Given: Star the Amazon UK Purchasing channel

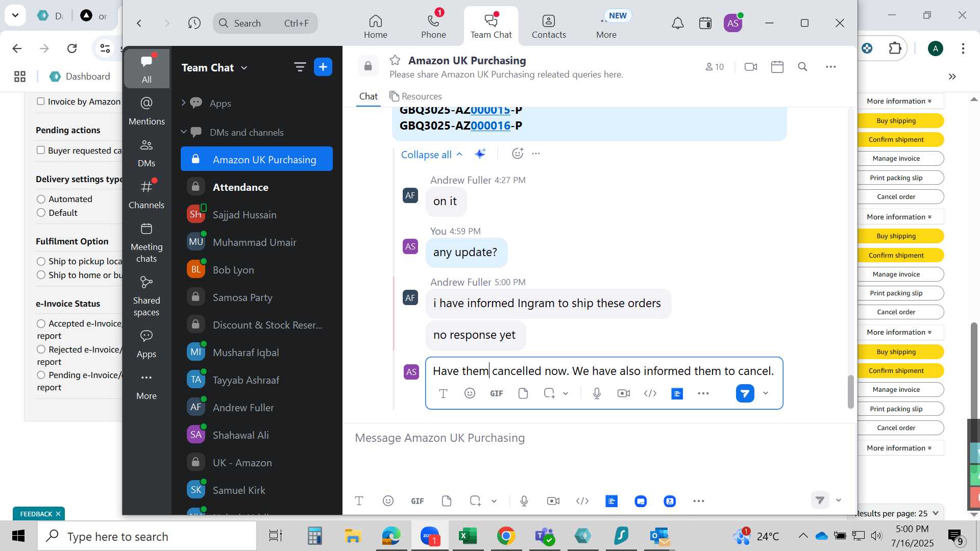Looking at the screenshot, I should click(x=395, y=60).
